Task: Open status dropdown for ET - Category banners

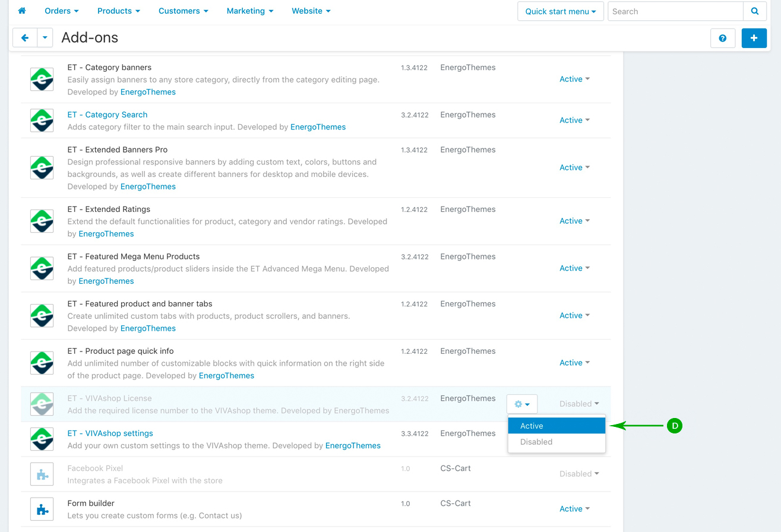Action: point(575,79)
